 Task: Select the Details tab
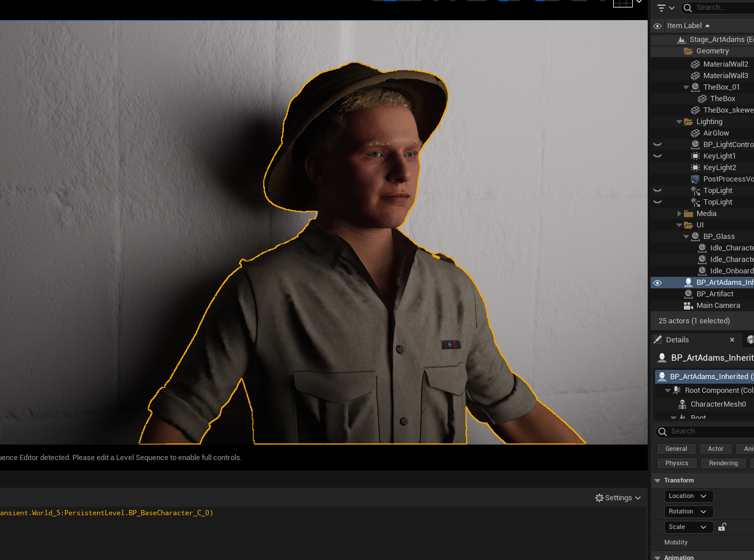(x=677, y=340)
